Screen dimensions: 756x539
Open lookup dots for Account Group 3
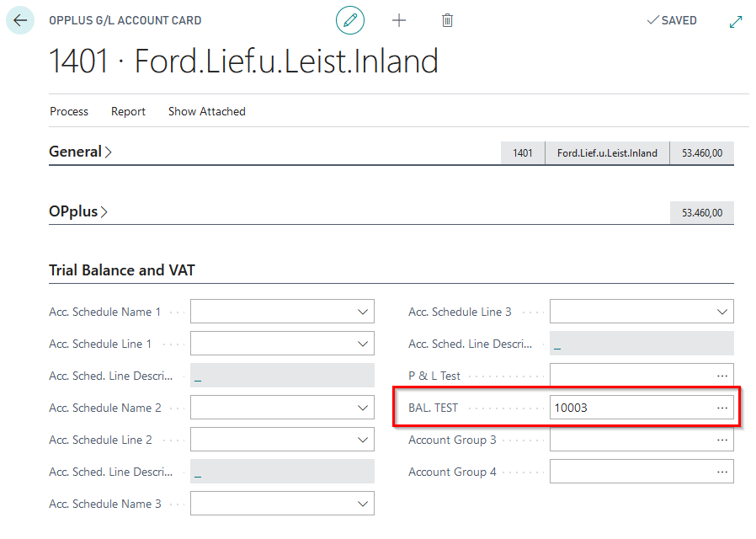(x=721, y=440)
